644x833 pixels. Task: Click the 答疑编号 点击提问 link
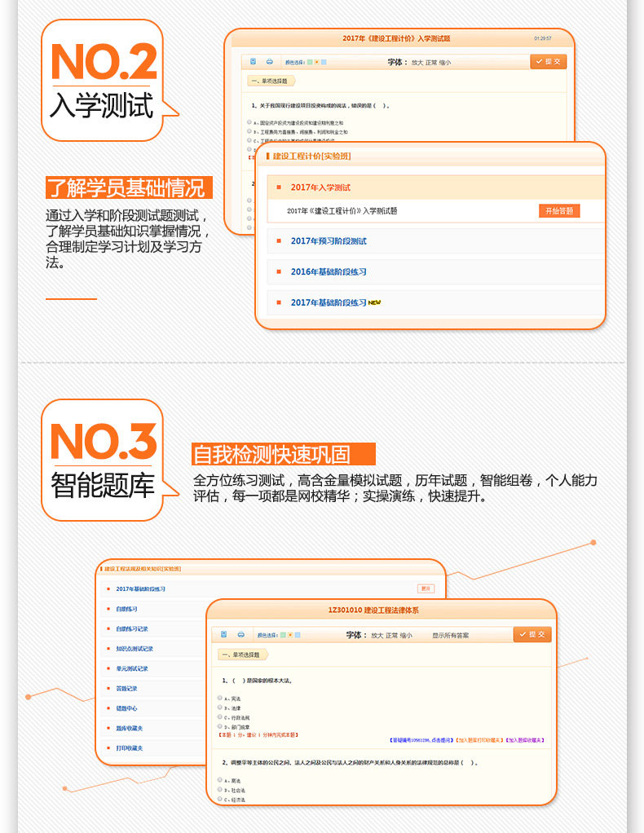click(x=422, y=740)
